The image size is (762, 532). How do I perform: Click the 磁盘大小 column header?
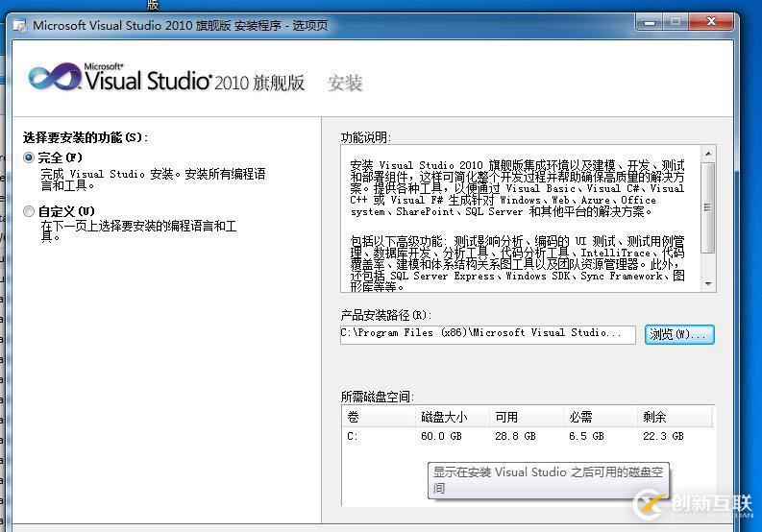(x=453, y=417)
